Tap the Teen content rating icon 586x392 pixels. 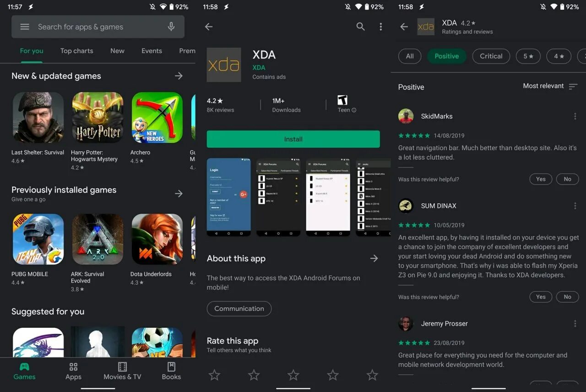(342, 100)
